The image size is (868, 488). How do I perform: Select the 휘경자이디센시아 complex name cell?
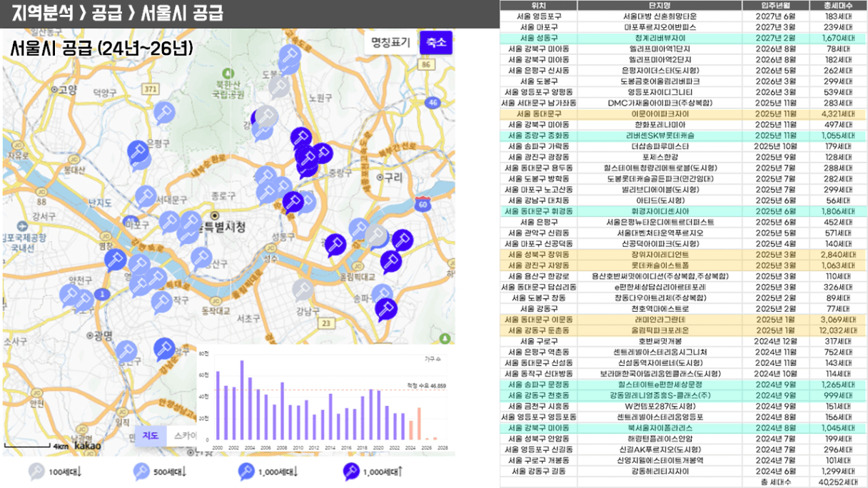click(660, 211)
